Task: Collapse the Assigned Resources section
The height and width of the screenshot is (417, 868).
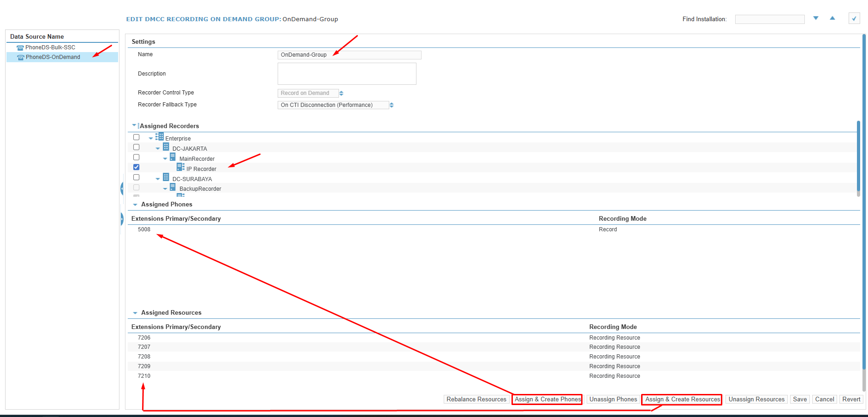Action: point(135,313)
